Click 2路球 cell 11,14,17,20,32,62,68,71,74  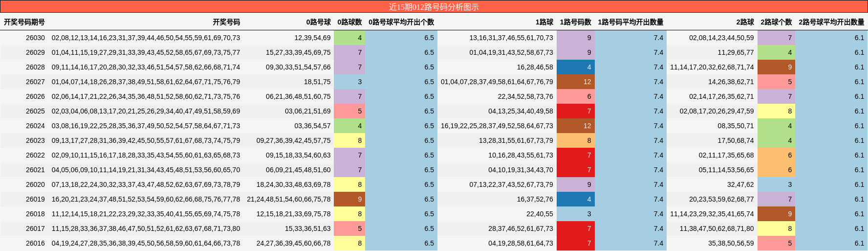tap(712, 67)
